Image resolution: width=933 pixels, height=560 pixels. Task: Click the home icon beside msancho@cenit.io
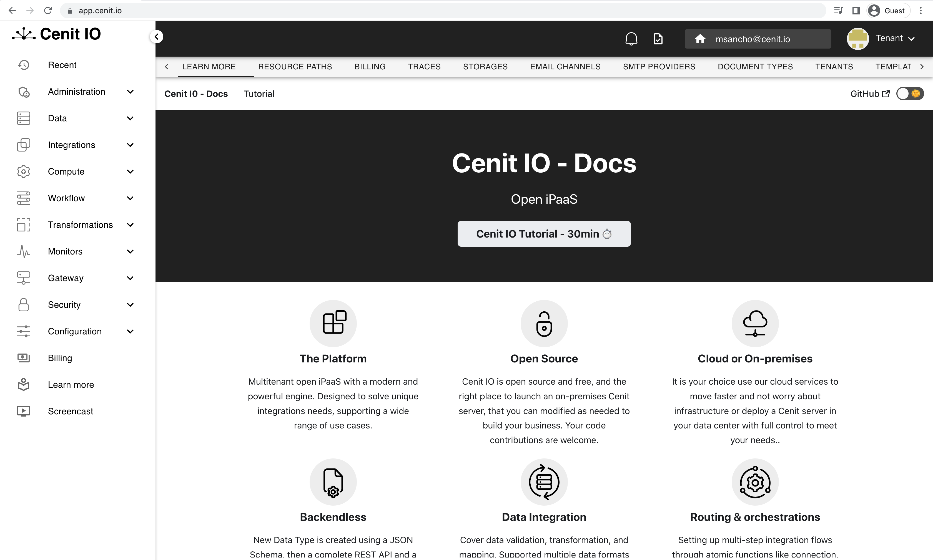(700, 39)
